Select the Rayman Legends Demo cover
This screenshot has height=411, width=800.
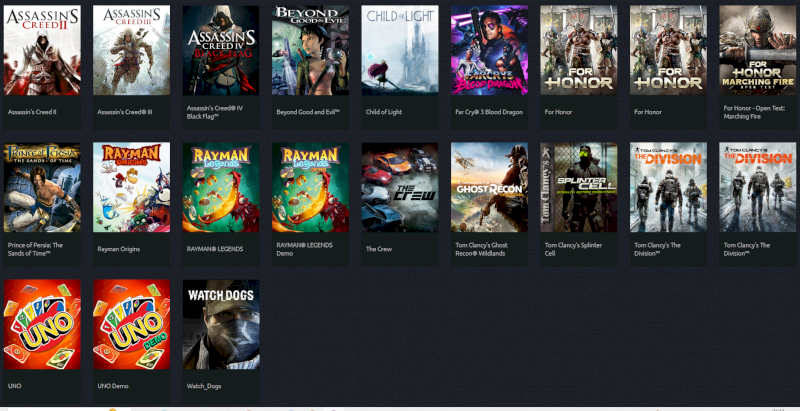tap(310, 187)
